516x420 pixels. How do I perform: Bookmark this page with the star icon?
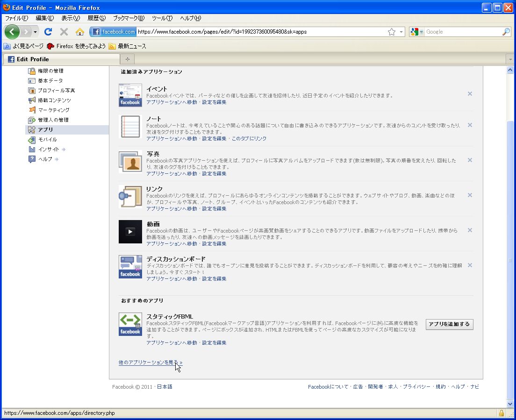[x=391, y=32]
